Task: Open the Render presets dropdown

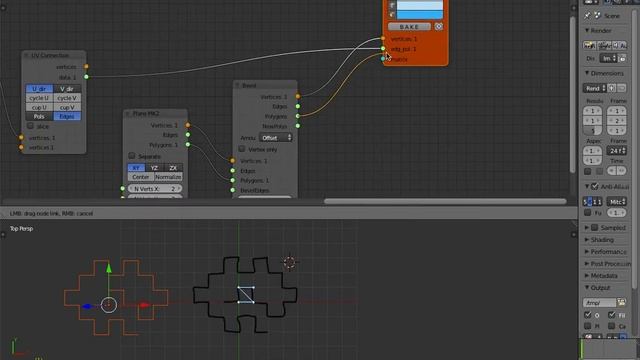Action: click(594, 88)
